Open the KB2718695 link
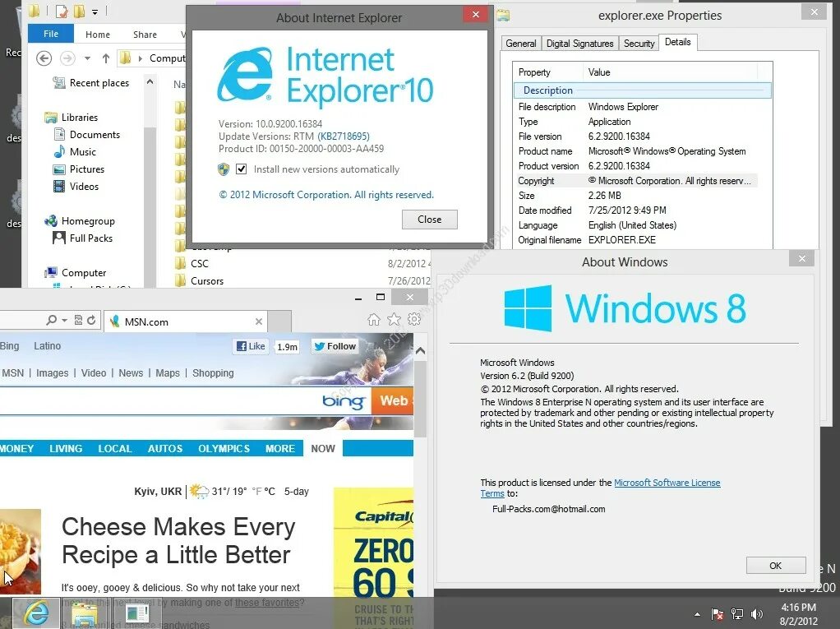The height and width of the screenshot is (629, 840). coord(344,136)
